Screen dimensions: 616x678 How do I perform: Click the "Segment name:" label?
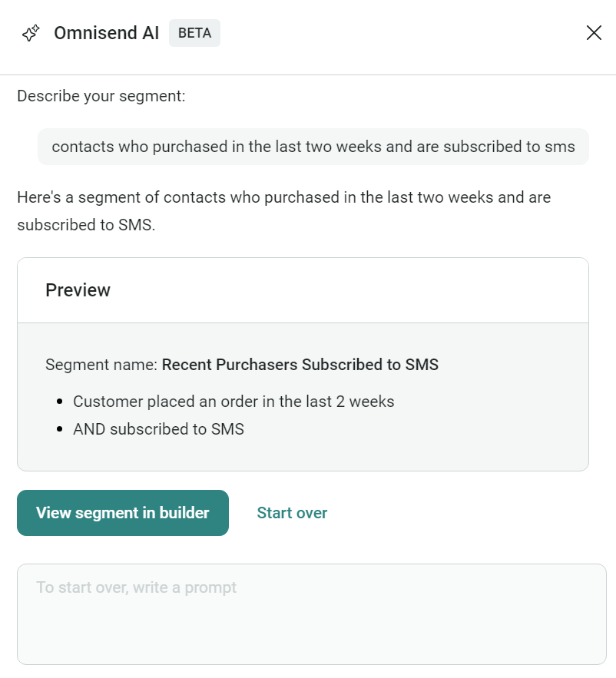[101, 365]
